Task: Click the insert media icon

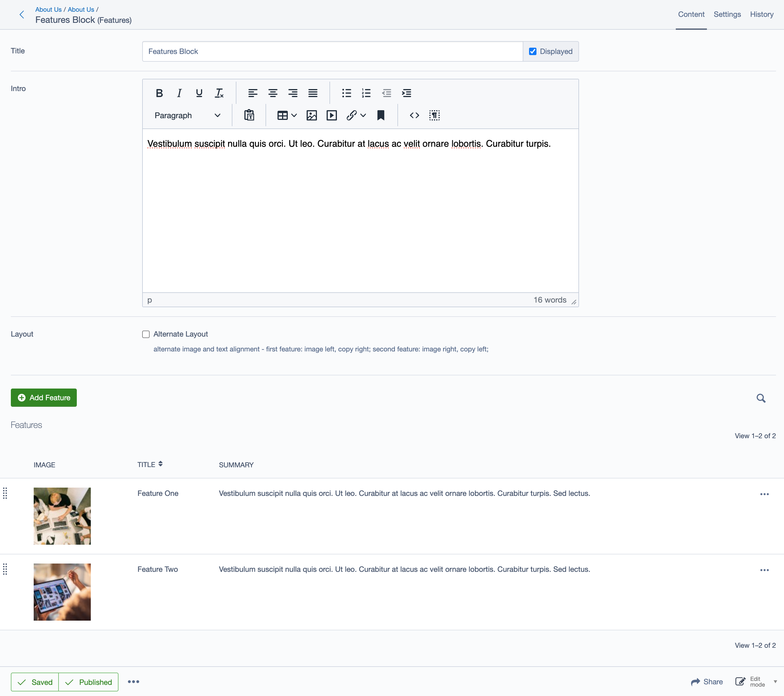Action: pos(331,115)
